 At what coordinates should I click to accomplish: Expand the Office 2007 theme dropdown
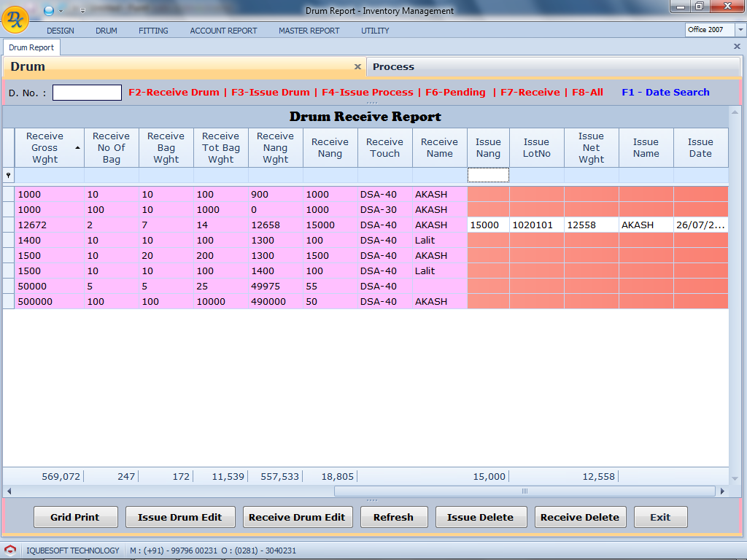740,30
